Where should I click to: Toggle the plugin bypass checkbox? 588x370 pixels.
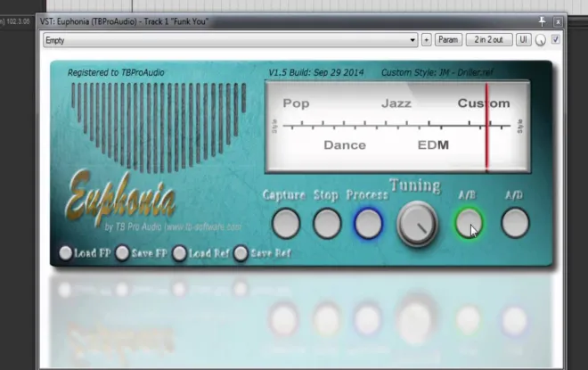[x=555, y=39]
